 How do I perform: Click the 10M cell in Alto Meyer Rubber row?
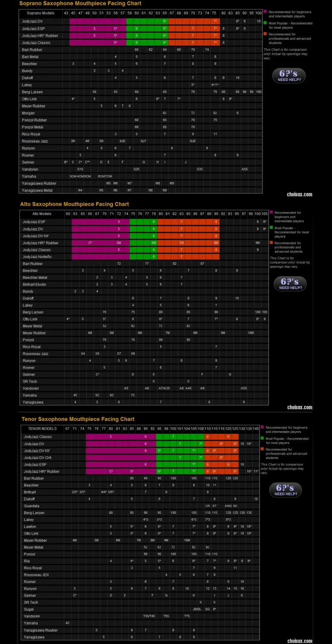(251, 333)
